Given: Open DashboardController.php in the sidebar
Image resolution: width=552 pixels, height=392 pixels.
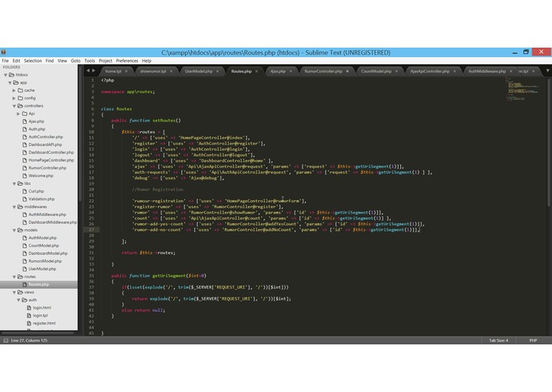Looking at the screenshot, I should pyautogui.click(x=51, y=152).
